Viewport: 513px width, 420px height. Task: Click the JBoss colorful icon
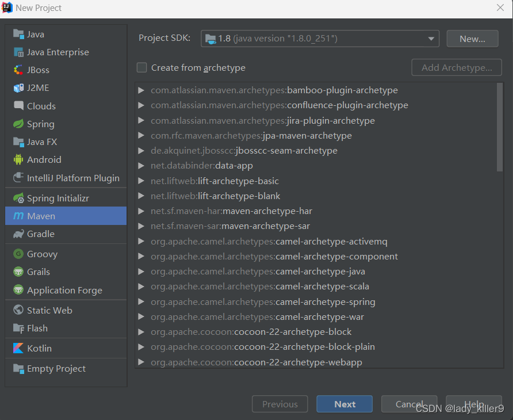18,70
